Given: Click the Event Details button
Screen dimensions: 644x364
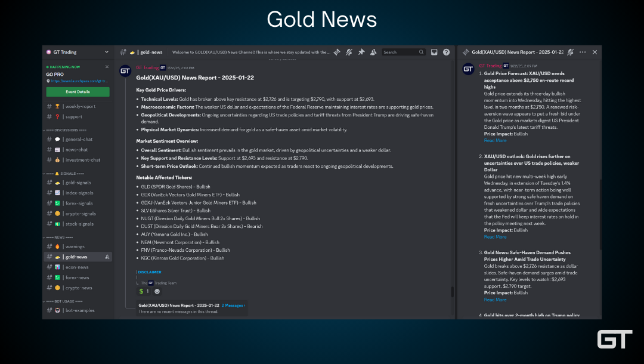Looking at the screenshot, I should click(78, 92).
